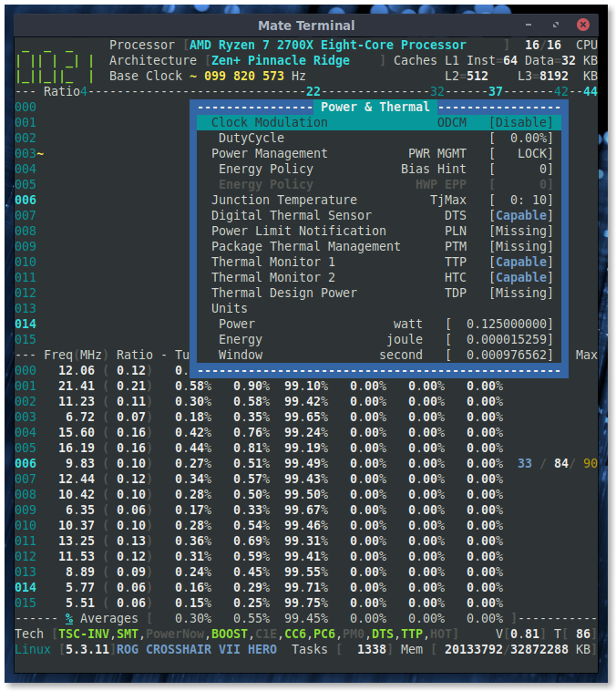Click highlighted core 014 in the bar graph
616x691 pixels.
point(26,324)
